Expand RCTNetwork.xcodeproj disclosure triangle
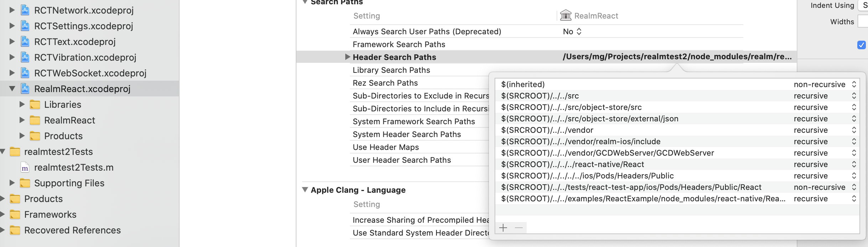Viewport: 868px width, 247px height. [12, 10]
